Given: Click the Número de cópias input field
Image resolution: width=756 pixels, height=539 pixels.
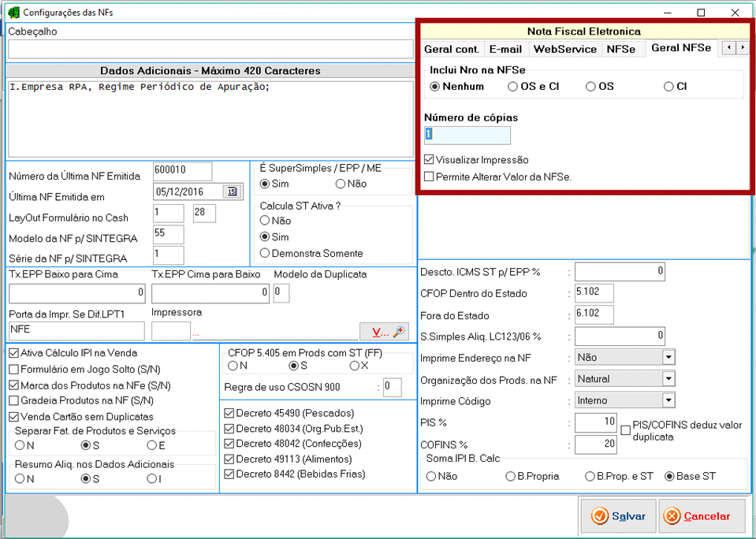Looking at the screenshot, I should pyautogui.click(x=467, y=135).
